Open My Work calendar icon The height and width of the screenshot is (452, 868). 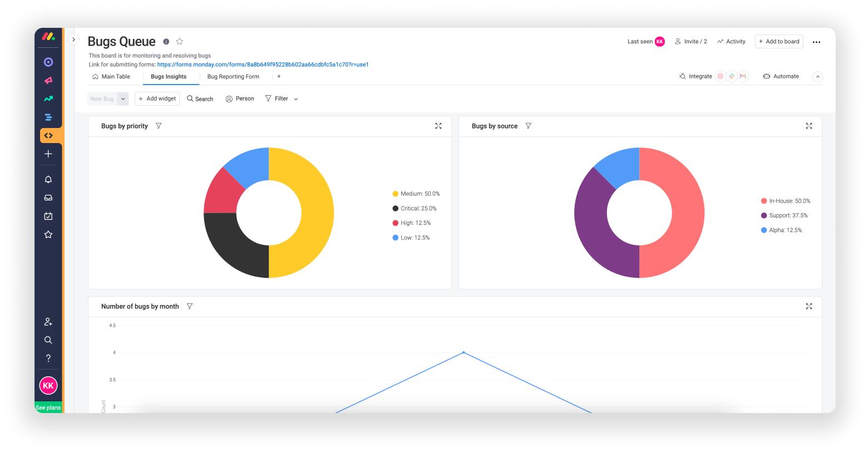(48, 216)
